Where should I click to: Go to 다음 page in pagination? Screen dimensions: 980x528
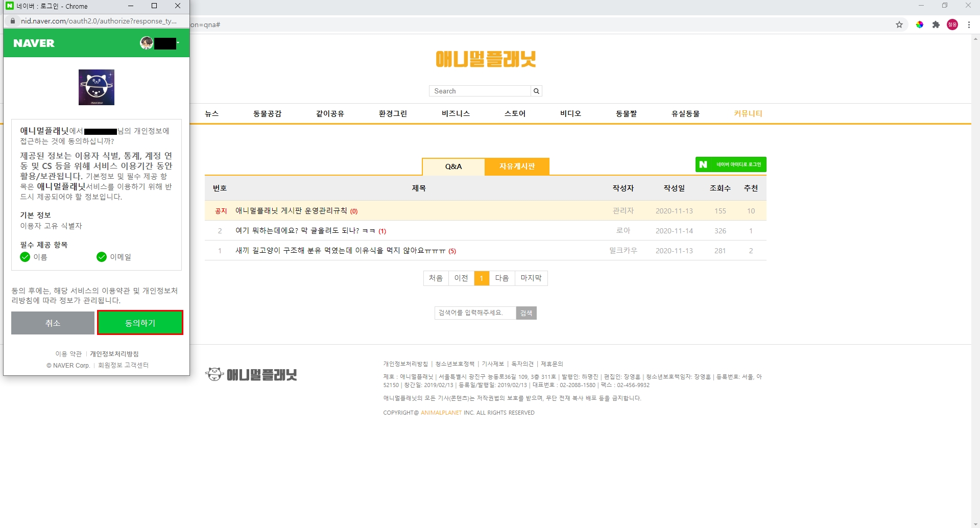[x=501, y=278]
